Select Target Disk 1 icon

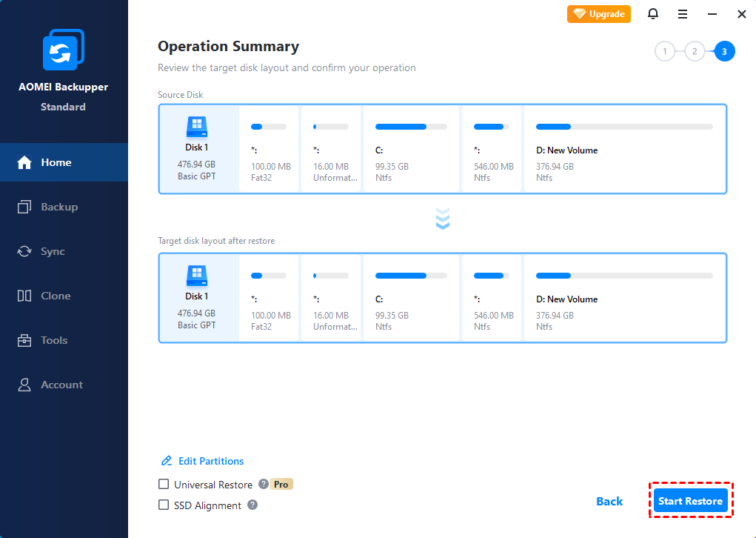[x=197, y=276]
